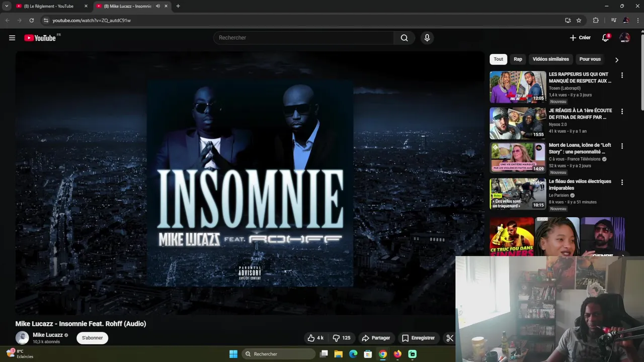Open the Mike Lucazz channel name

coord(48,335)
